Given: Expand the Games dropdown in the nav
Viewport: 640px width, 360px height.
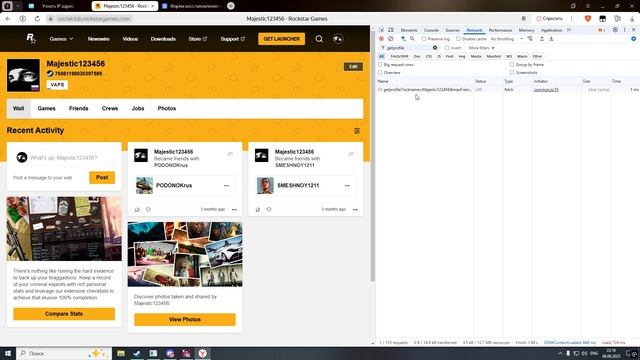Looking at the screenshot, I should [x=61, y=39].
